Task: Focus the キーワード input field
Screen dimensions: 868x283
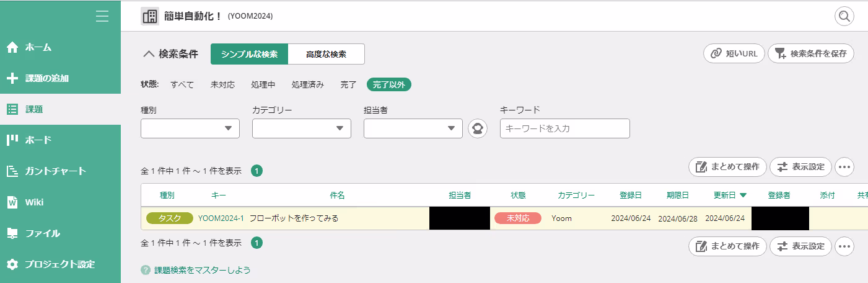Action: [564, 128]
